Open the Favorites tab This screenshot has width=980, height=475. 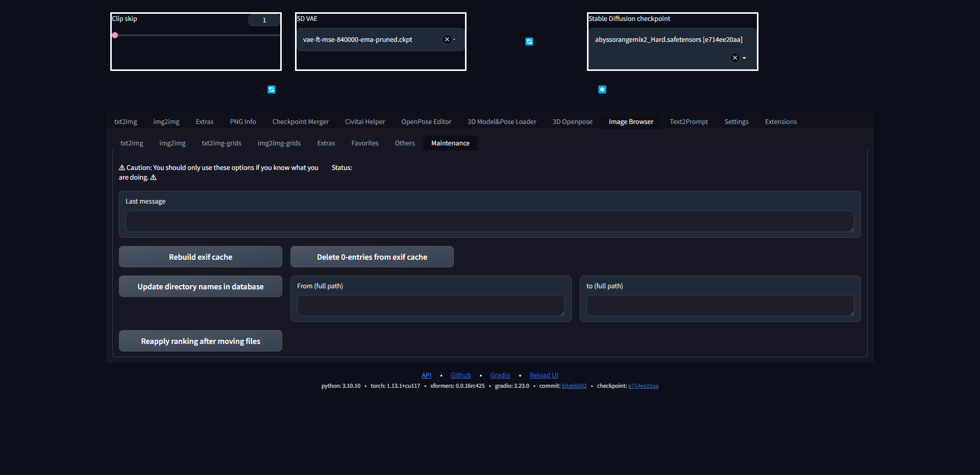click(364, 143)
